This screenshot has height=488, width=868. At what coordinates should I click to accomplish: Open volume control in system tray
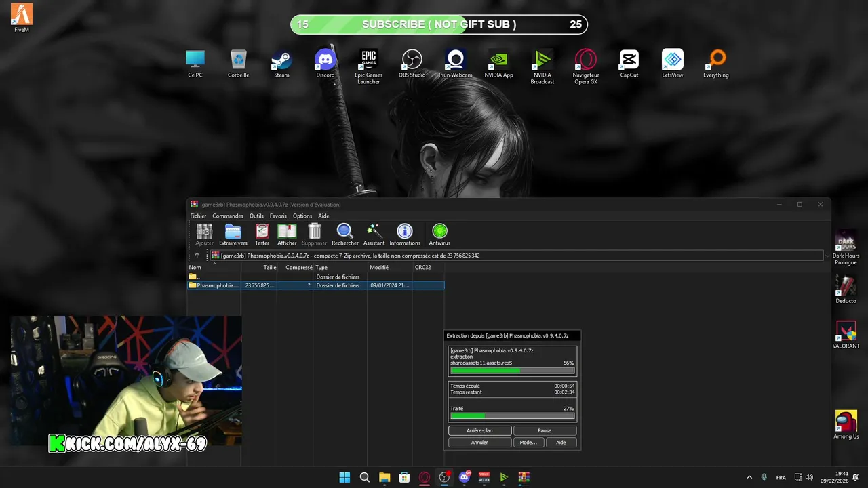point(809,477)
